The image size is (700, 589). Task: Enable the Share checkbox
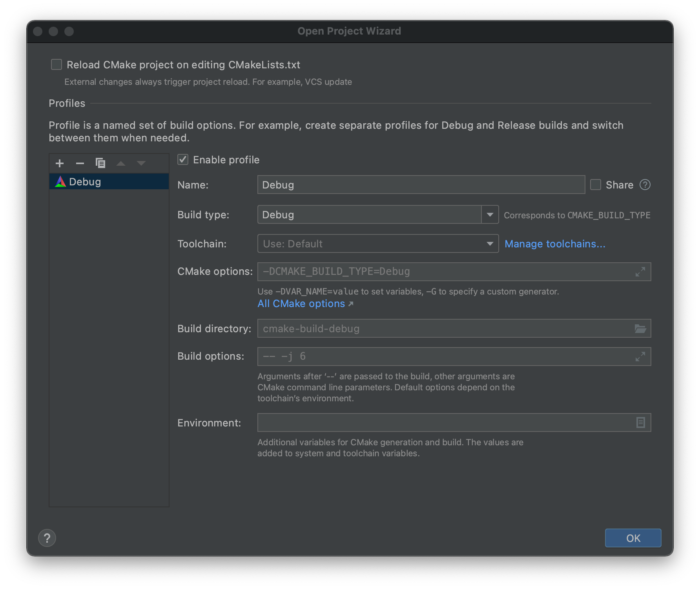point(596,185)
